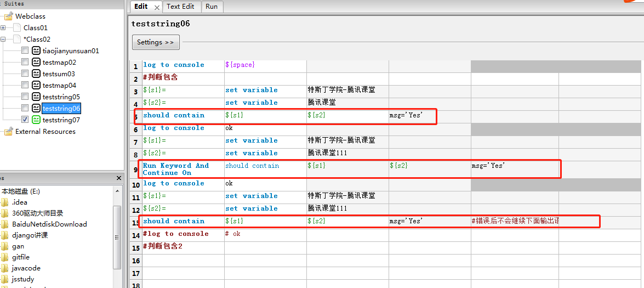Select the *Class02 label in tree
Viewport: 644px width, 288px height.
click(37, 39)
